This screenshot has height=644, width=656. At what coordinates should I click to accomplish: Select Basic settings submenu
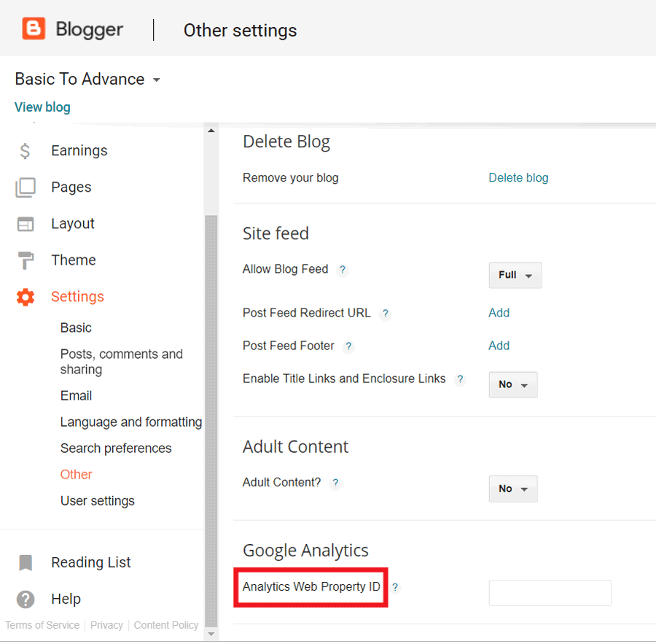[x=76, y=328]
